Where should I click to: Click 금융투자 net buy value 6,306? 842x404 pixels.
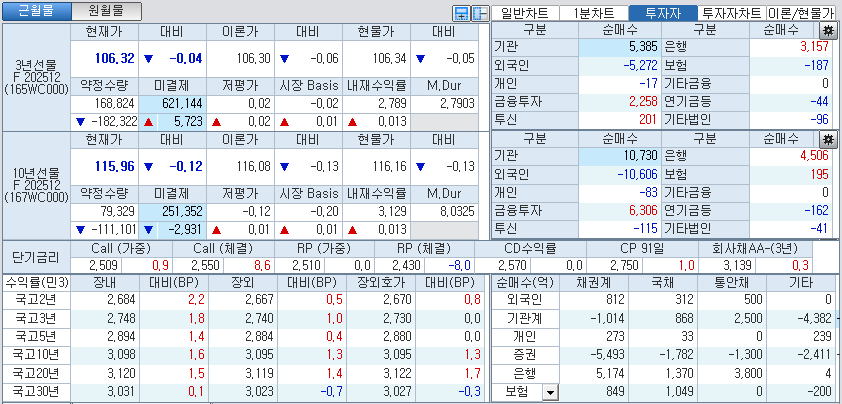click(x=643, y=211)
